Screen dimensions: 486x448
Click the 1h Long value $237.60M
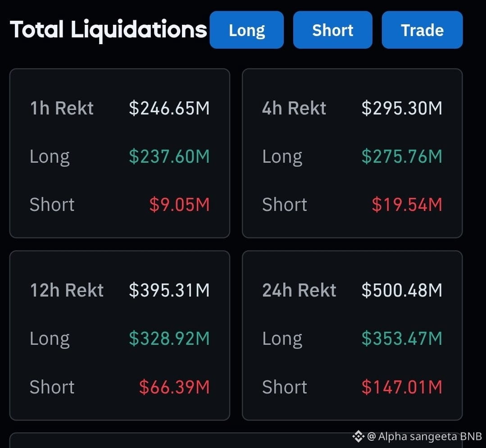[x=169, y=156]
